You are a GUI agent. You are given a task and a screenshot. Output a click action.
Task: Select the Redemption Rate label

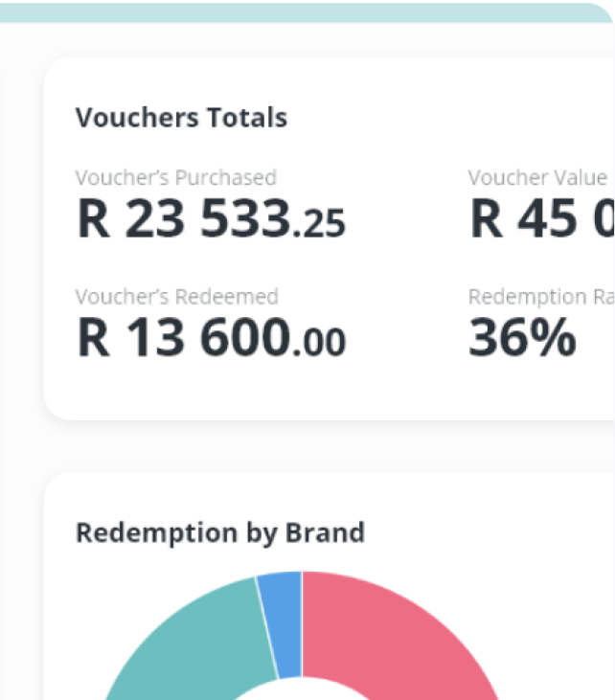(x=540, y=297)
